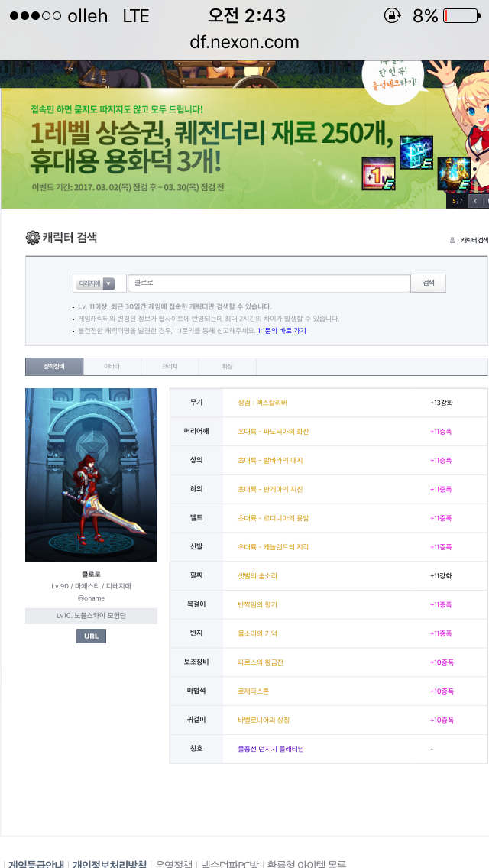
Task: Click the previous banner arrow
Action: click(475, 200)
